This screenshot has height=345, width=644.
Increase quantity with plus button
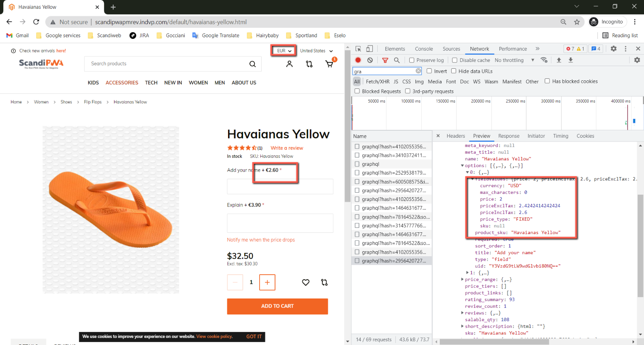point(267,282)
